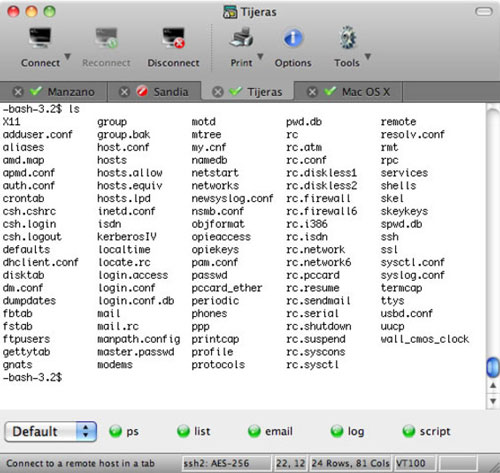Click the Connect monitor icon

click(40, 39)
